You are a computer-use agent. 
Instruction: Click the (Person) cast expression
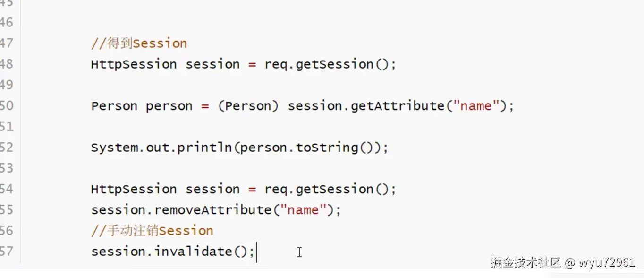pos(248,106)
